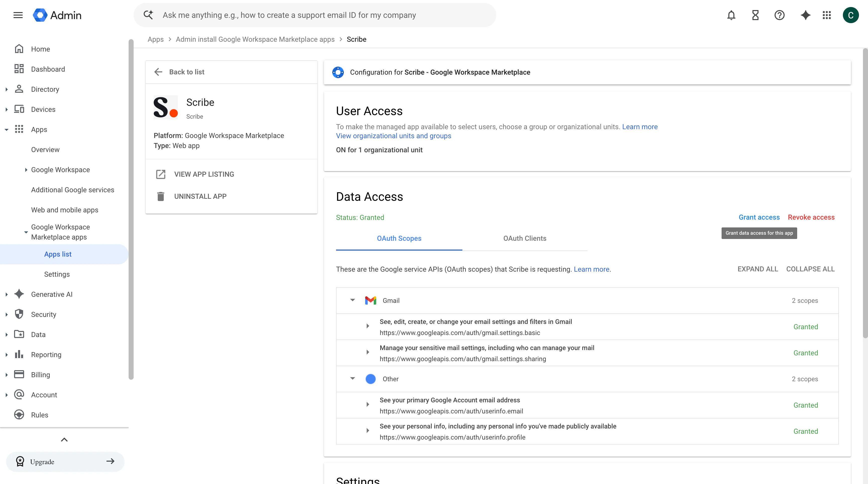Click the main page vertical scrollbar
This screenshot has width=868, height=484.
(x=865, y=193)
